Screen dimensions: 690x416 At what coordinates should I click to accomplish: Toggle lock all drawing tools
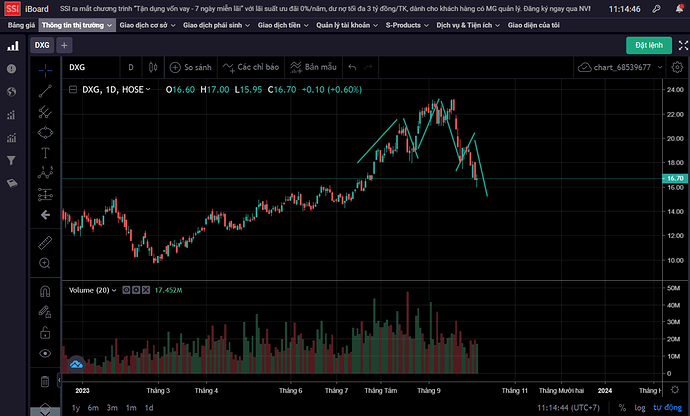coord(45,333)
